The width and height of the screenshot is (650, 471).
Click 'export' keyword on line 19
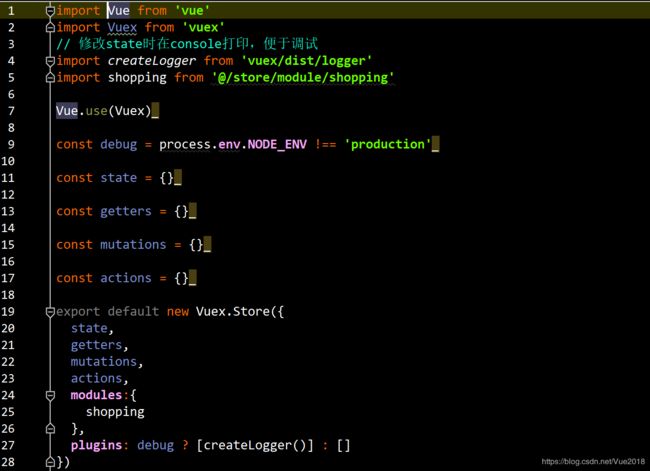pos(78,312)
